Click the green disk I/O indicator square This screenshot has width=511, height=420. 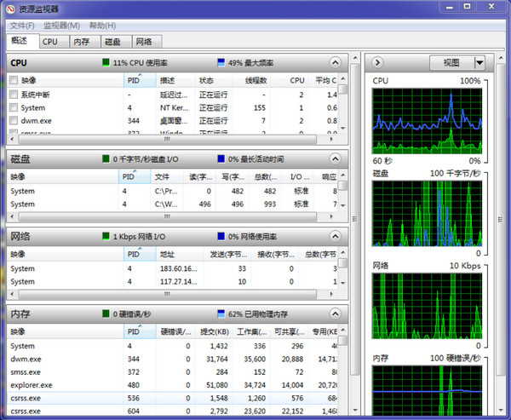[x=106, y=159]
